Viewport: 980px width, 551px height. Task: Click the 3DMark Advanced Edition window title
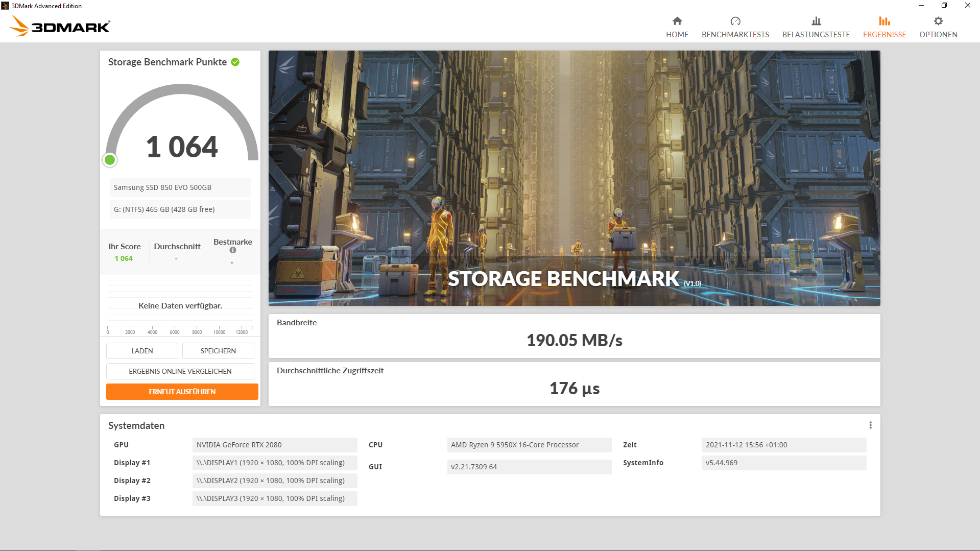click(x=46, y=6)
